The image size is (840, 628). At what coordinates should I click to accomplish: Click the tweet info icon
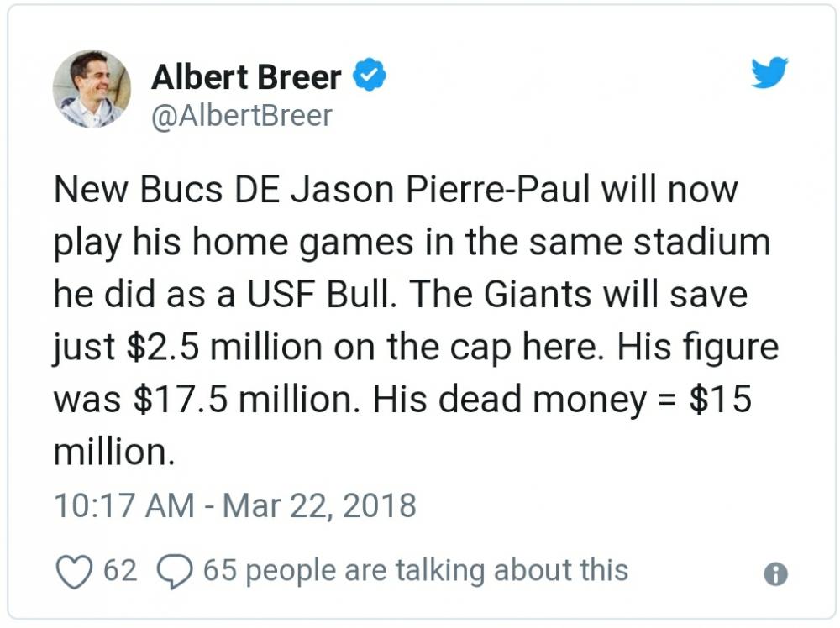tap(775, 574)
